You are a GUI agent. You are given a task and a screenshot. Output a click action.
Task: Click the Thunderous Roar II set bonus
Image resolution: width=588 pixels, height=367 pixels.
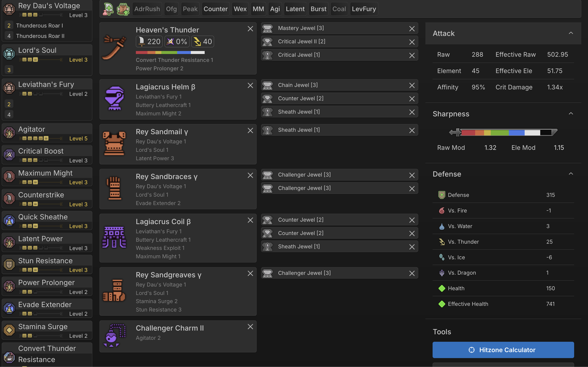(40, 36)
